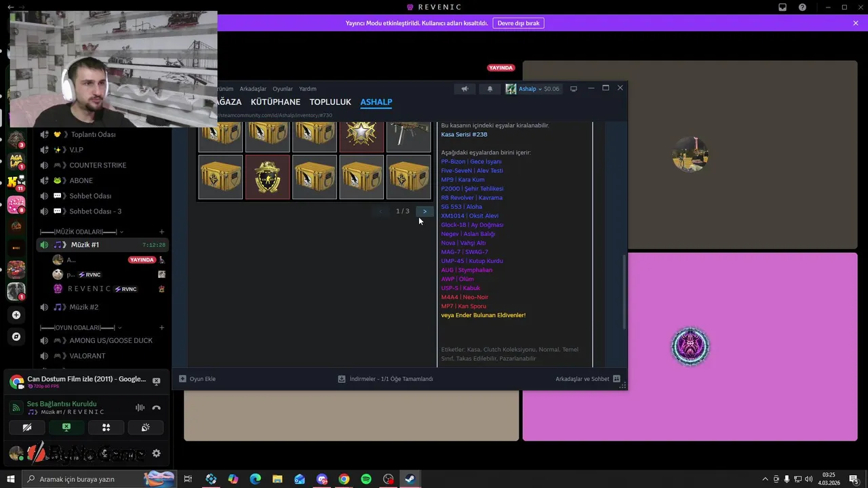Open Discord activities launcher button

click(106, 428)
